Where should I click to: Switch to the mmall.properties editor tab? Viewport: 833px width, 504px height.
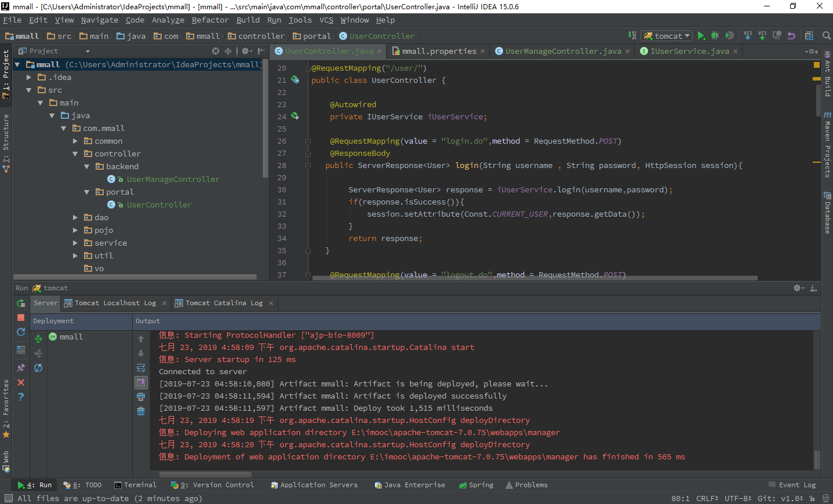[x=439, y=51]
